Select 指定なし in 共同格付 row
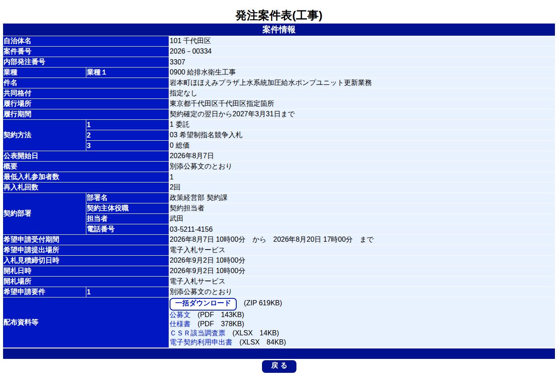This screenshot has width=558, height=392. coord(183,93)
